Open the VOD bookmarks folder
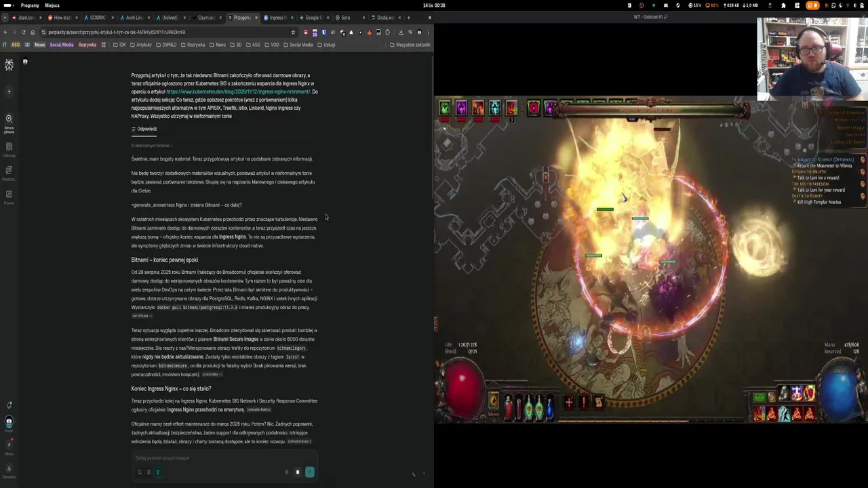This screenshot has width=868, height=488. (271, 45)
